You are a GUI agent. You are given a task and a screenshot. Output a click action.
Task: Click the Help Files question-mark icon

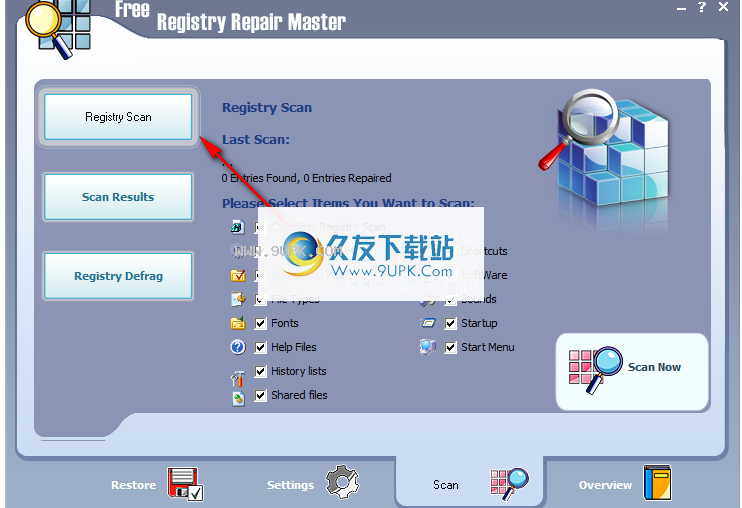coord(238,347)
